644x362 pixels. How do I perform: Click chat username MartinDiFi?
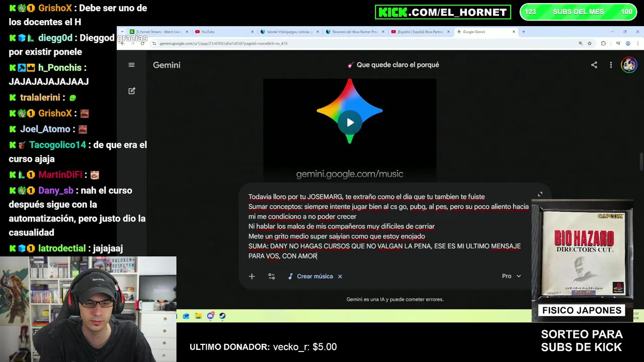point(60,175)
